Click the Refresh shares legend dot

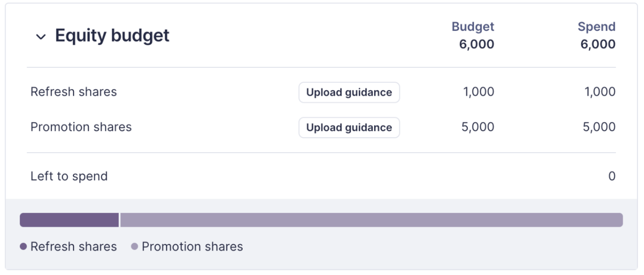tap(24, 247)
